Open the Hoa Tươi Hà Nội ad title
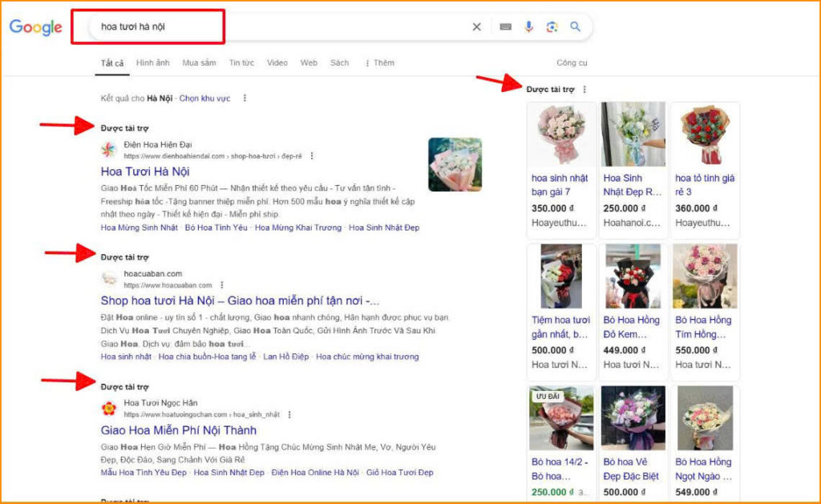The image size is (821, 504). pos(145,171)
